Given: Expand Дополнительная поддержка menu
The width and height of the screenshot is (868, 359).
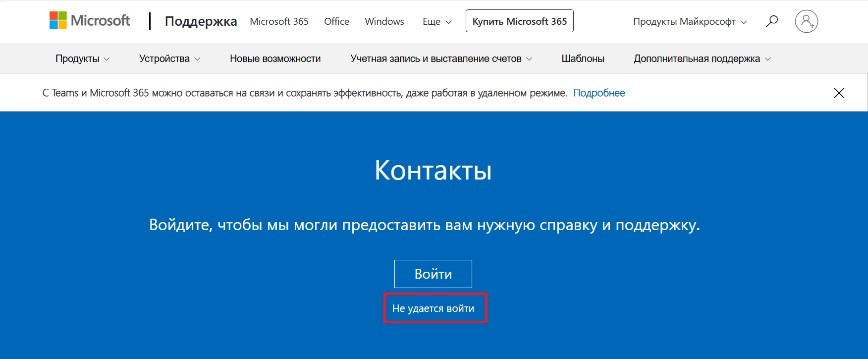Looking at the screenshot, I should pos(702,59).
